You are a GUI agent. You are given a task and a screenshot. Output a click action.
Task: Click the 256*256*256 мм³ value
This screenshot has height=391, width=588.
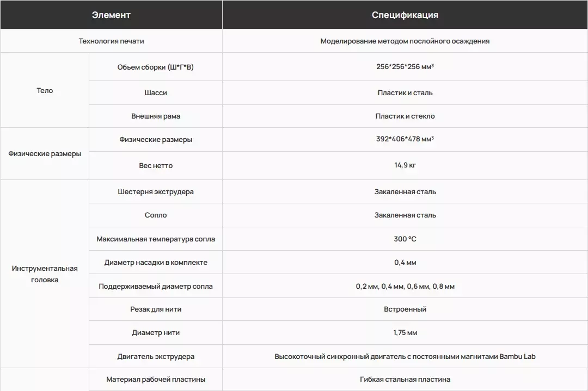click(405, 67)
